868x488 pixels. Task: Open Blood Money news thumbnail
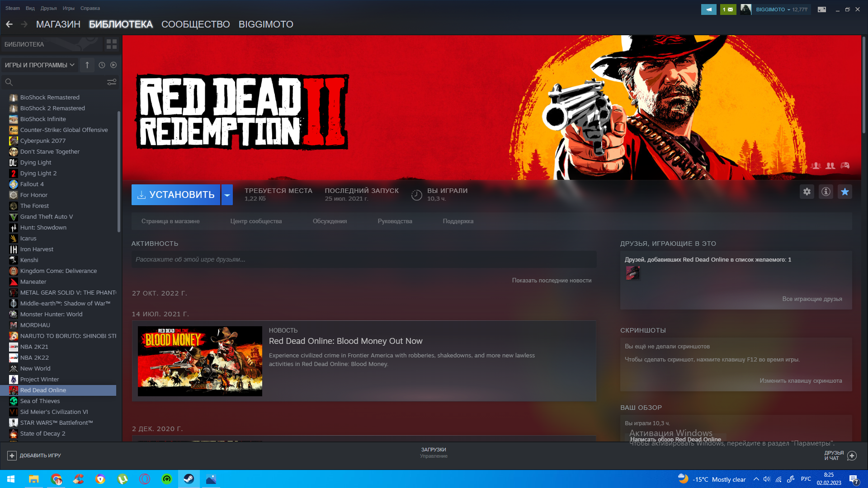coord(200,361)
